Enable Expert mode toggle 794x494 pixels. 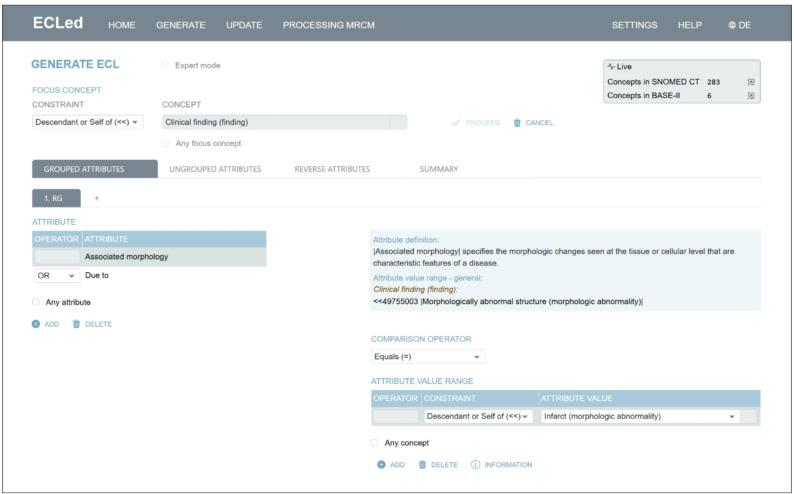pos(165,65)
